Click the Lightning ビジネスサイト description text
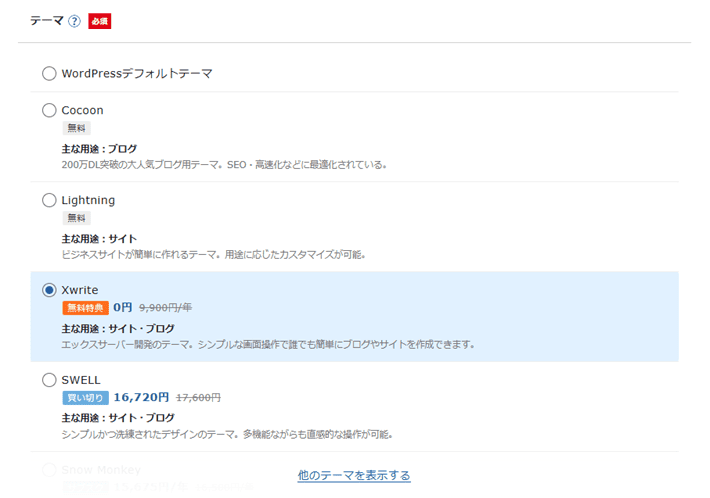 pos(213,254)
